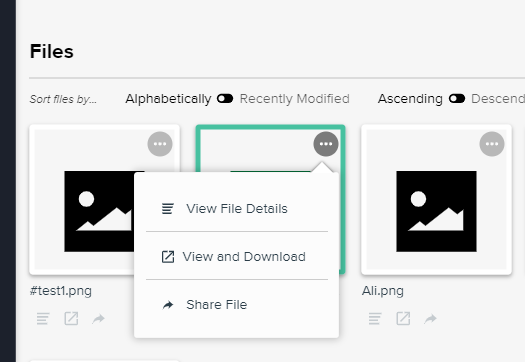Click the Ascending sort label
Screen dimensions: 525x362
tap(410, 99)
